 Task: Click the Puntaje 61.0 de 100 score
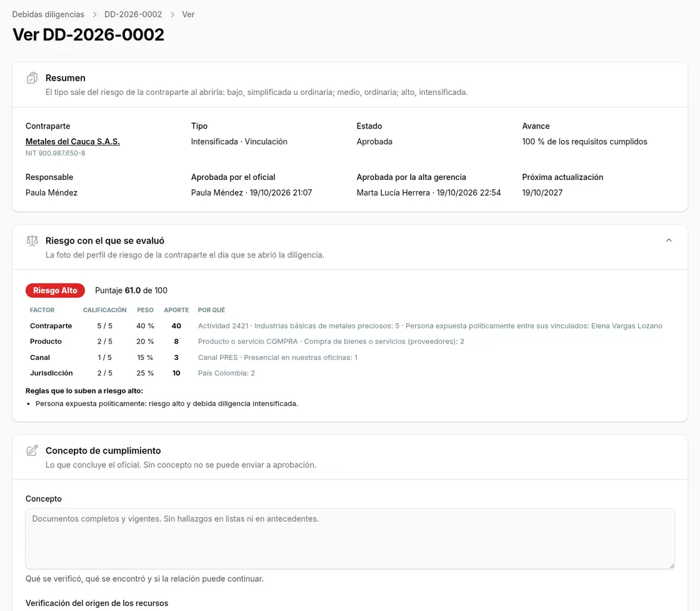pyautogui.click(x=131, y=291)
